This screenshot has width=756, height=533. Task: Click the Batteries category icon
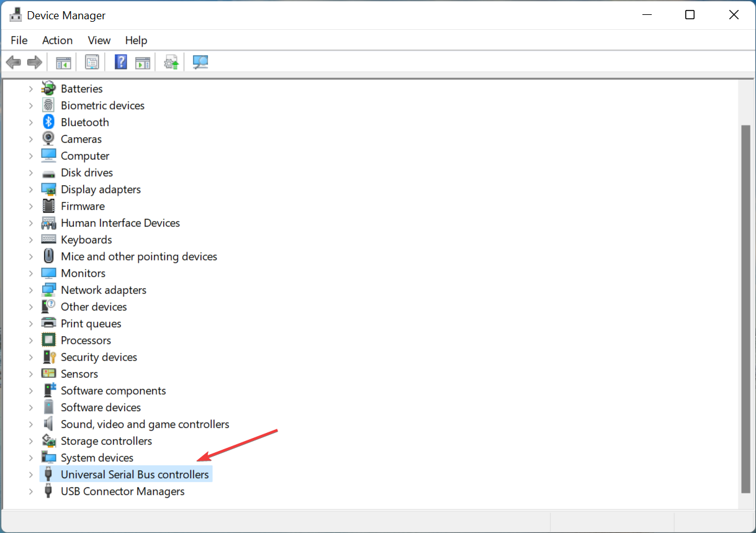[48, 89]
